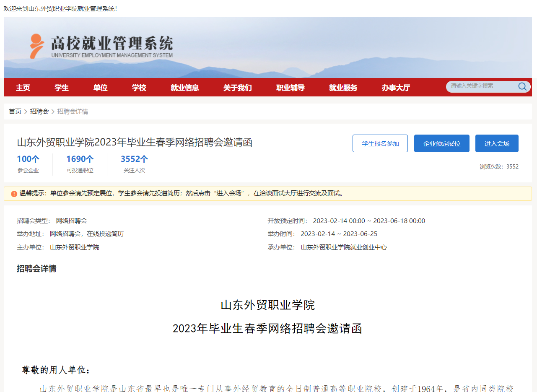Click the 1690个 可投递职位 count
Image resolution: width=537 pixels, height=392 pixels.
(x=80, y=159)
